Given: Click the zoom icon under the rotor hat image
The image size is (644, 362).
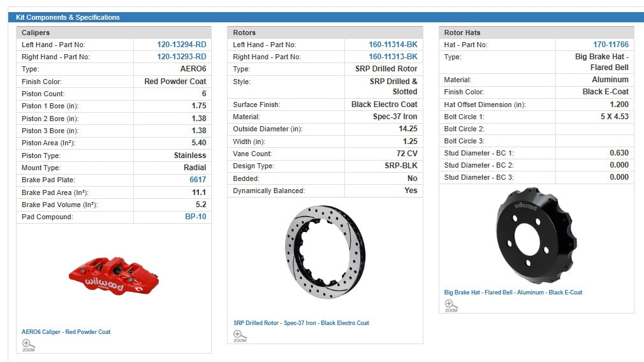Looking at the screenshot, I should [x=451, y=305].
